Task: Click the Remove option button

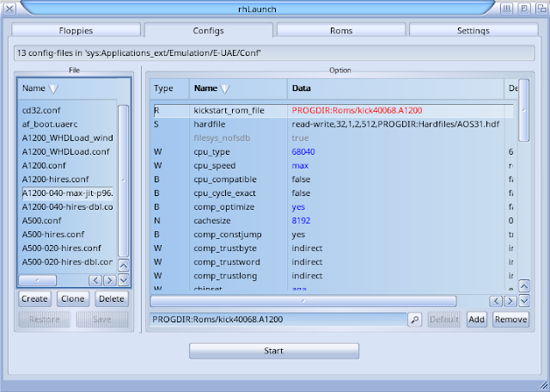Action: [510, 319]
